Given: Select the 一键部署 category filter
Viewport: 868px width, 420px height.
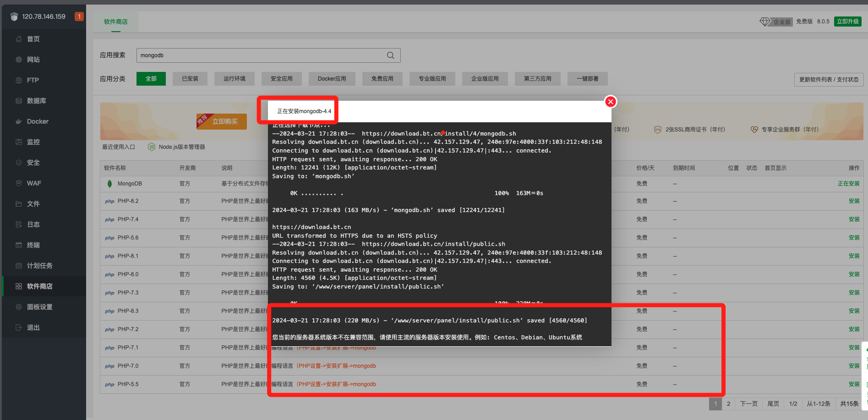Looking at the screenshot, I should click(588, 79).
